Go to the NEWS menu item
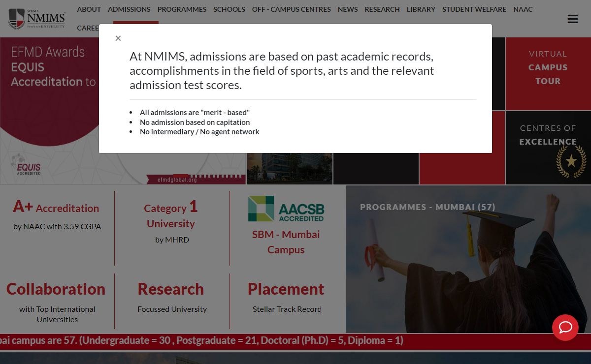591x364 pixels. point(348,9)
